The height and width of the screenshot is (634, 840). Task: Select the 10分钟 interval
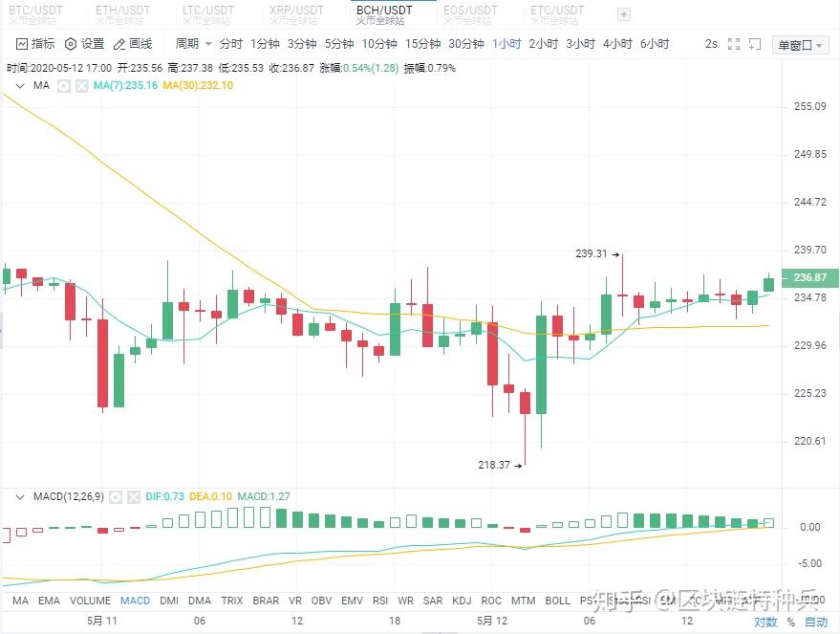(x=379, y=44)
